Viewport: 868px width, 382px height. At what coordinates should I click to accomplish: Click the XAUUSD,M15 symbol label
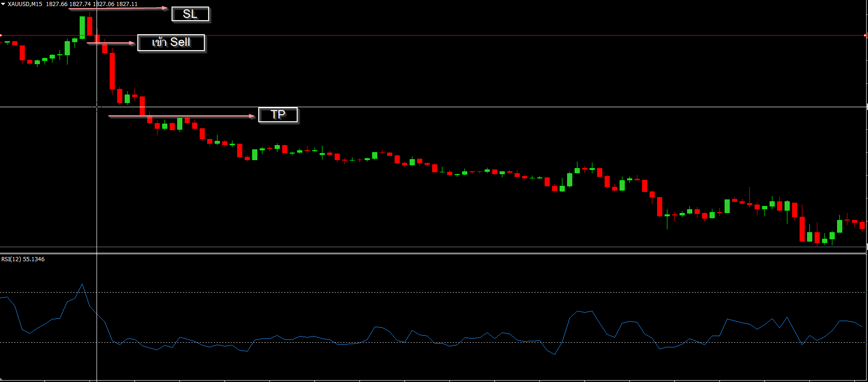[x=25, y=4]
